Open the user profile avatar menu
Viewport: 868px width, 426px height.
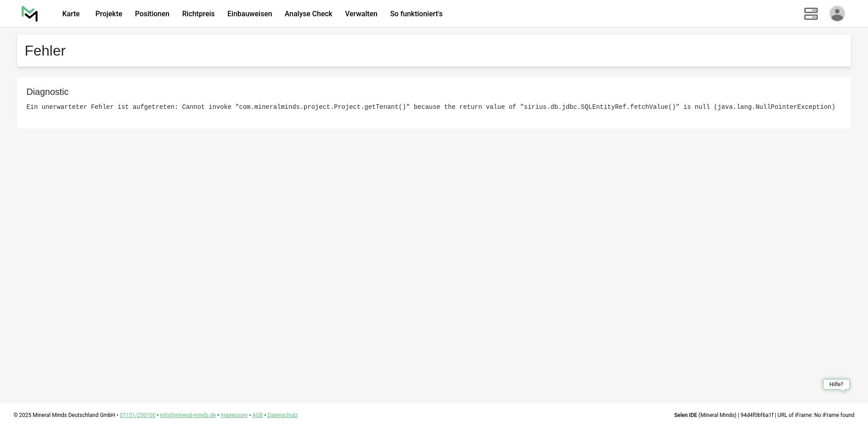click(837, 14)
